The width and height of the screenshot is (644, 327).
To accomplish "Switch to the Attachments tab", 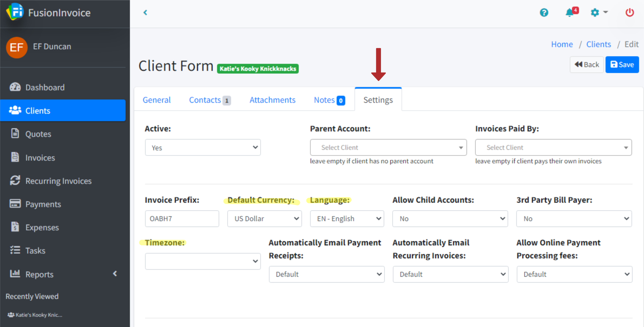I will (272, 100).
